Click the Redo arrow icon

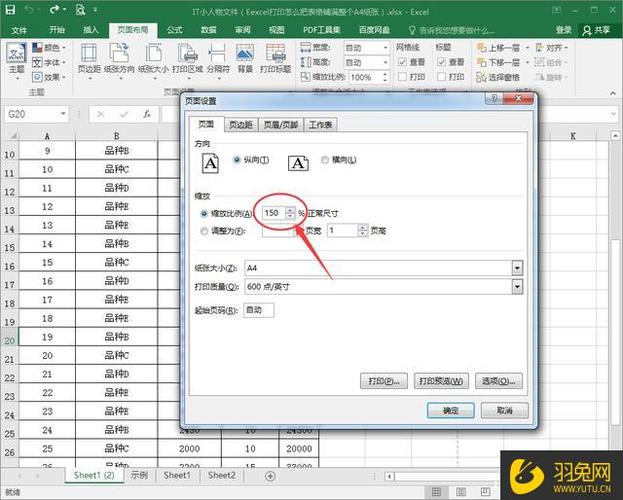coord(54,10)
